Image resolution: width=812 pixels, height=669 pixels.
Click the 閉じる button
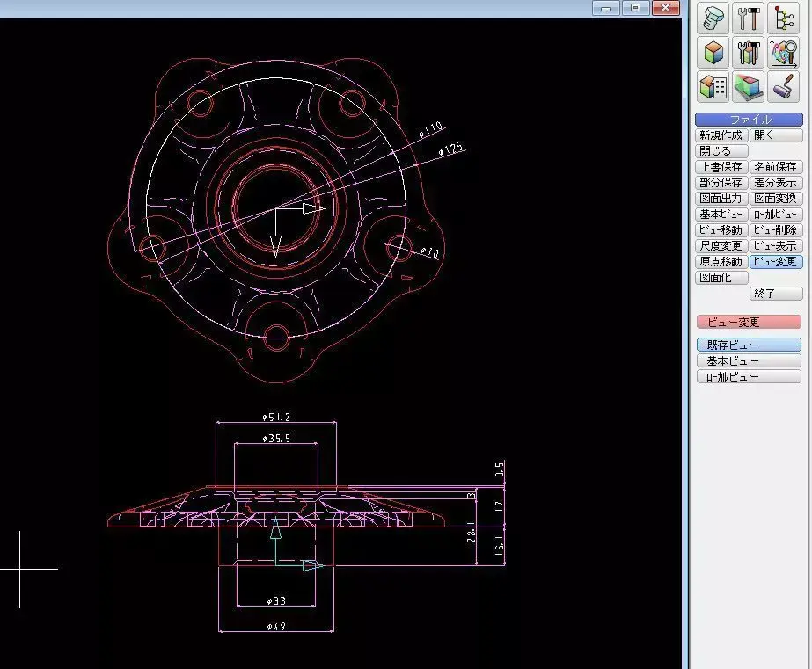pos(721,151)
